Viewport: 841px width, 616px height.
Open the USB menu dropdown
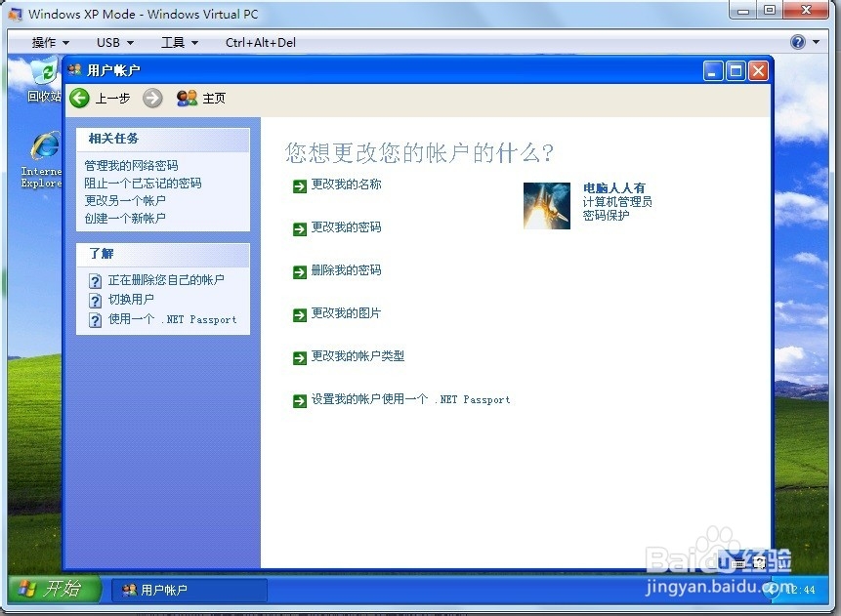coord(115,42)
